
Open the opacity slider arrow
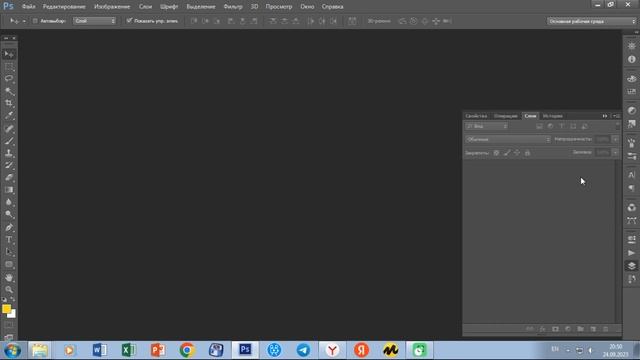615,140
